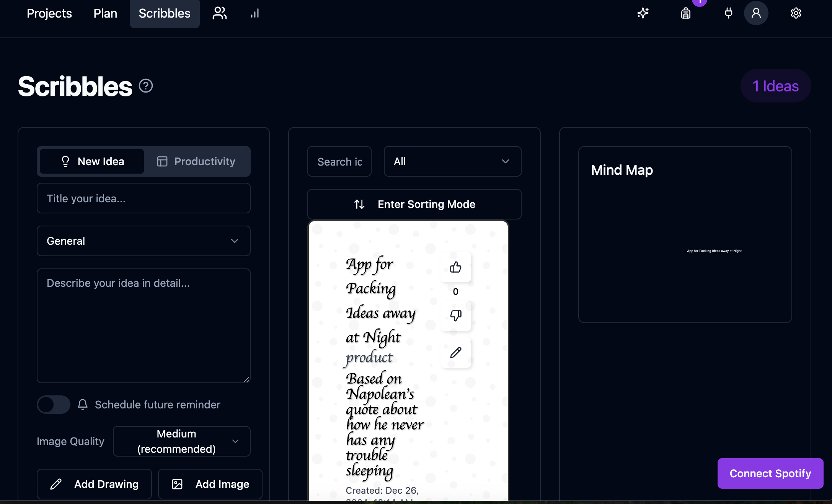832x504 pixels.
Task: Open the settings gear icon
Action: coord(796,13)
